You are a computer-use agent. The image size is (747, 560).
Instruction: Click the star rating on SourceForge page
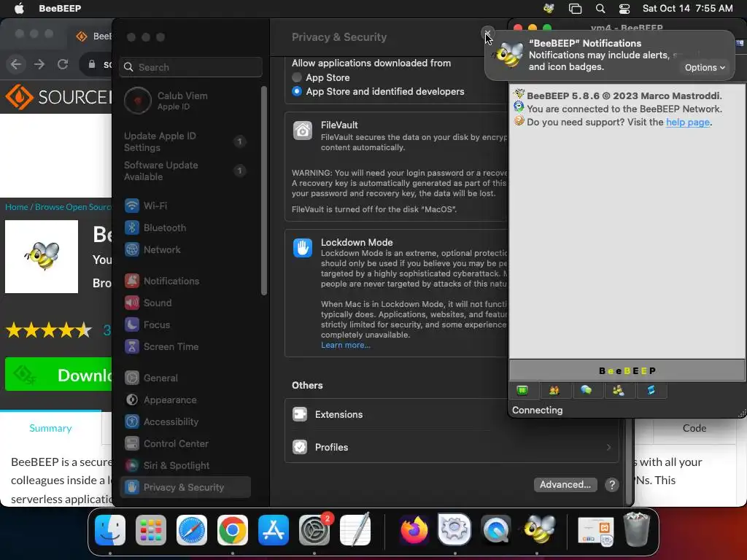(49, 330)
